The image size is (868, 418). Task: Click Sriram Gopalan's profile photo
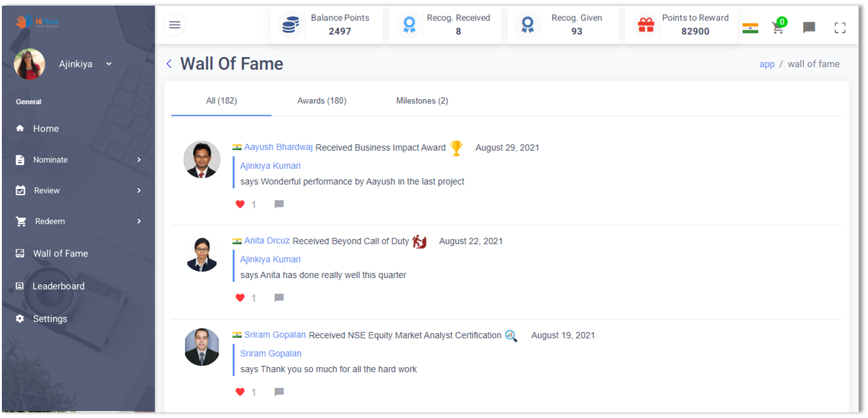point(202,347)
